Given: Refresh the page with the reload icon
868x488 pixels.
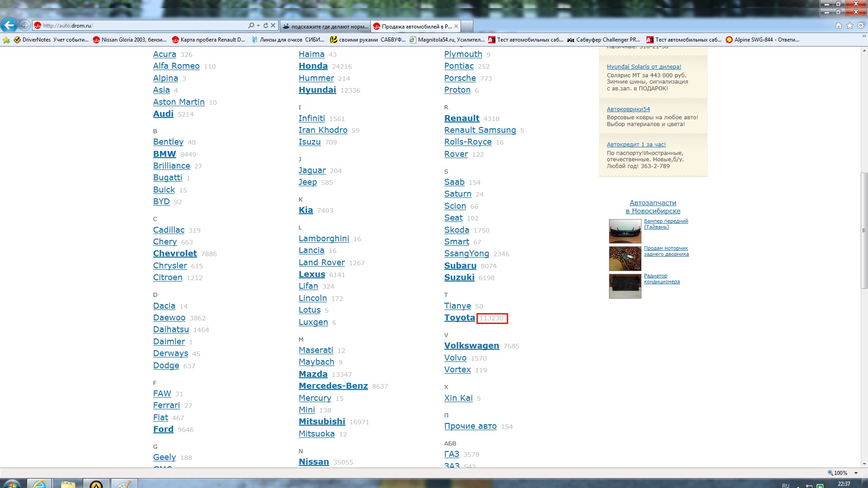Looking at the screenshot, I should pyautogui.click(x=266, y=26).
